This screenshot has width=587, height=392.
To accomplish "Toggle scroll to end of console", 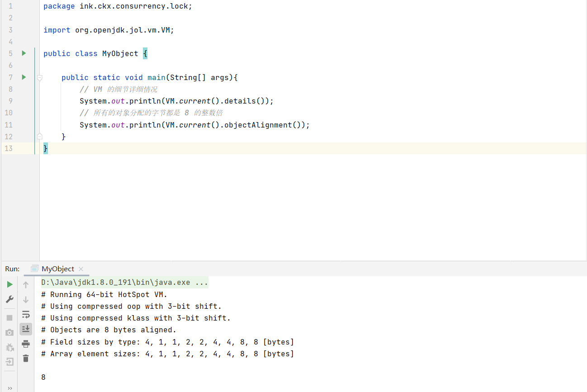I will coord(26,329).
